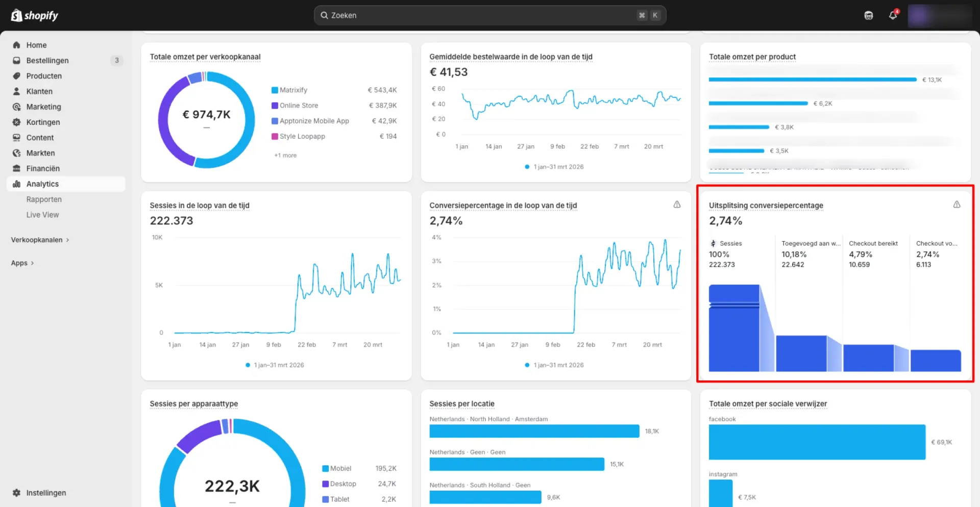Click the '1 jan–31 mrt 2026' legend under Sessies chart
The height and width of the screenshot is (507, 980).
point(275,365)
